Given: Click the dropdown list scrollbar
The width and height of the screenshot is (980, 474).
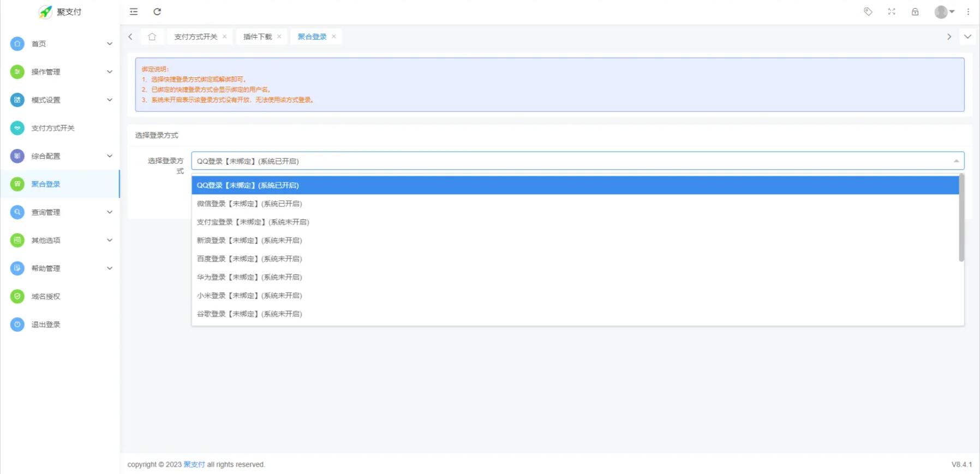Looking at the screenshot, I should click(x=961, y=218).
